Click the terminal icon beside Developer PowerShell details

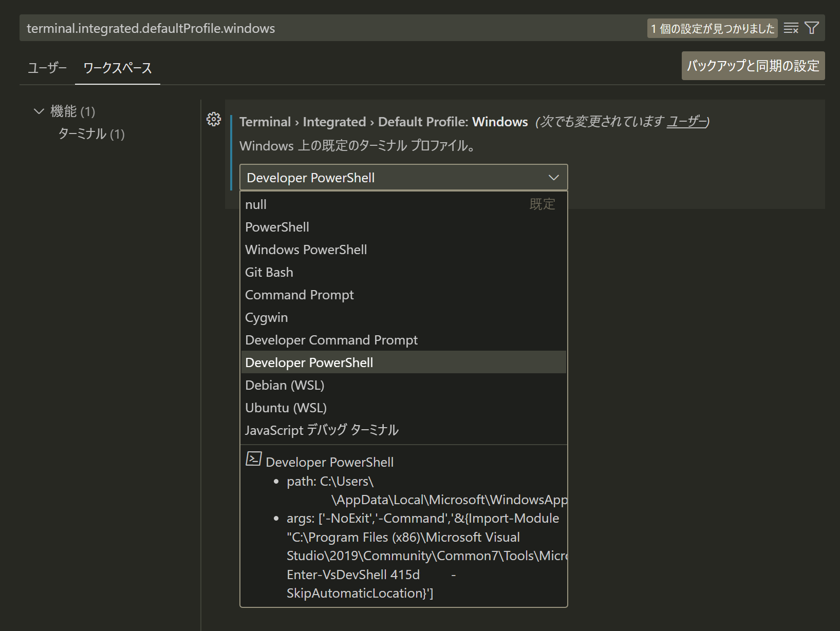pyautogui.click(x=254, y=458)
